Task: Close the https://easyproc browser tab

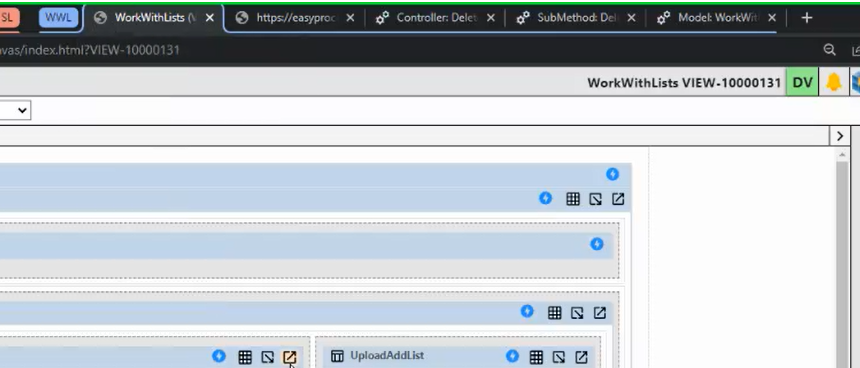Action: click(x=350, y=18)
